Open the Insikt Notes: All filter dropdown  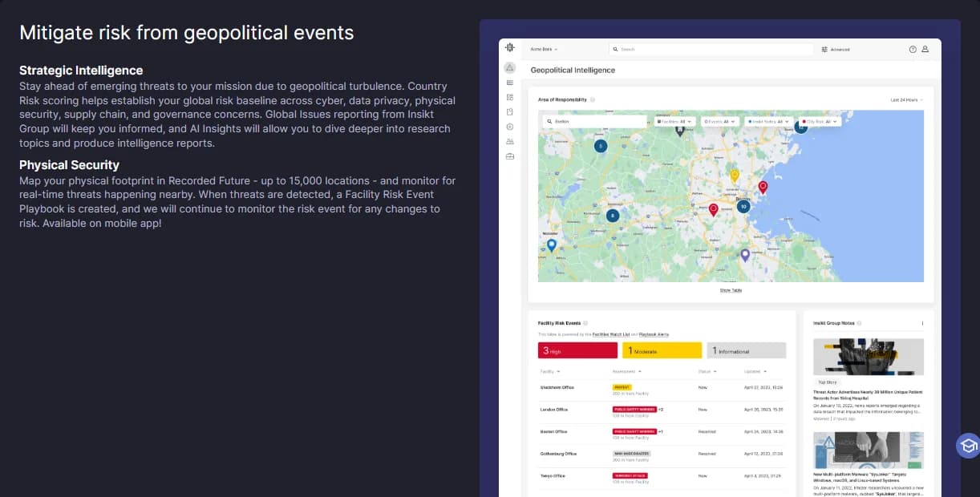pyautogui.click(x=769, y=122)
